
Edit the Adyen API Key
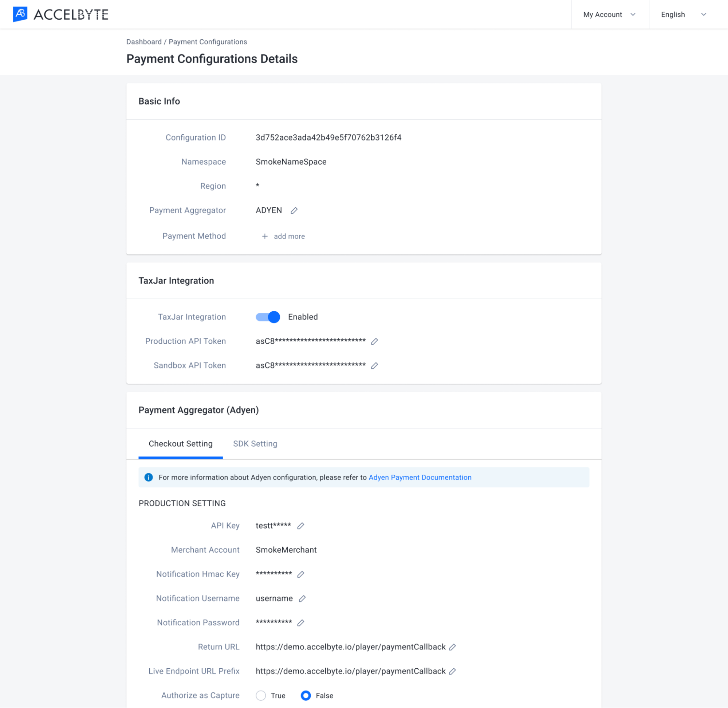click(300, 525)
